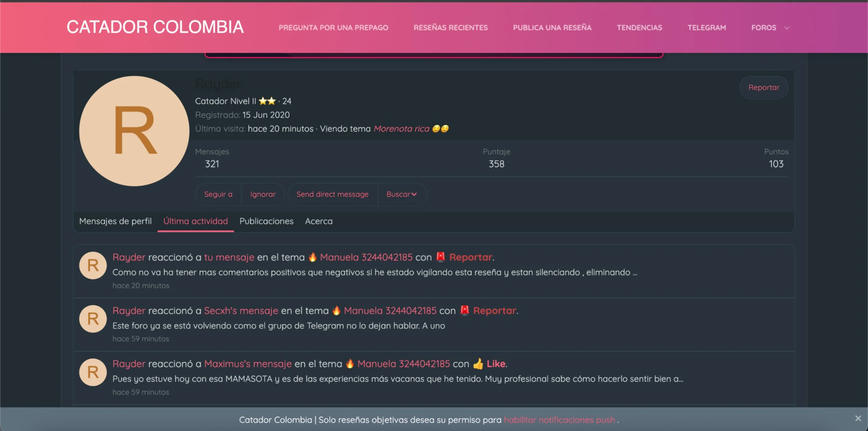Image resolution: width=868 pixels, height=431 pixels.
Task: Expand the Foros dropdown chevron
Action: (x=787, y=28)
